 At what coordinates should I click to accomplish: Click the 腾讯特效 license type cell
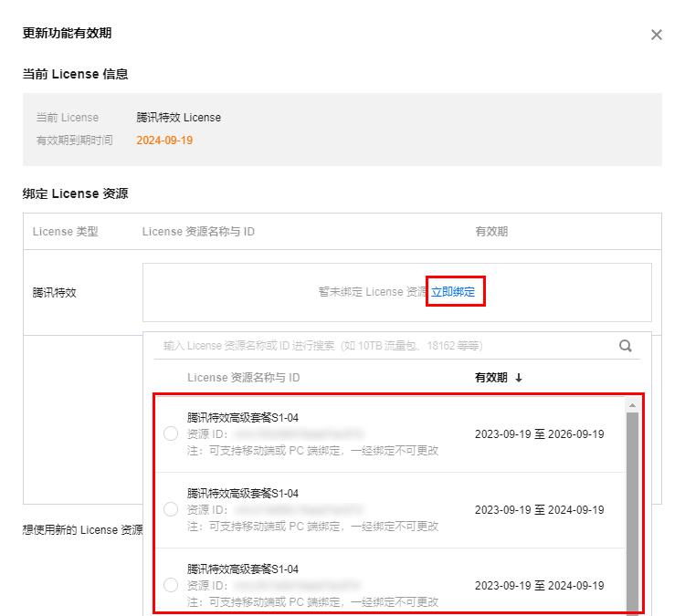54,292
